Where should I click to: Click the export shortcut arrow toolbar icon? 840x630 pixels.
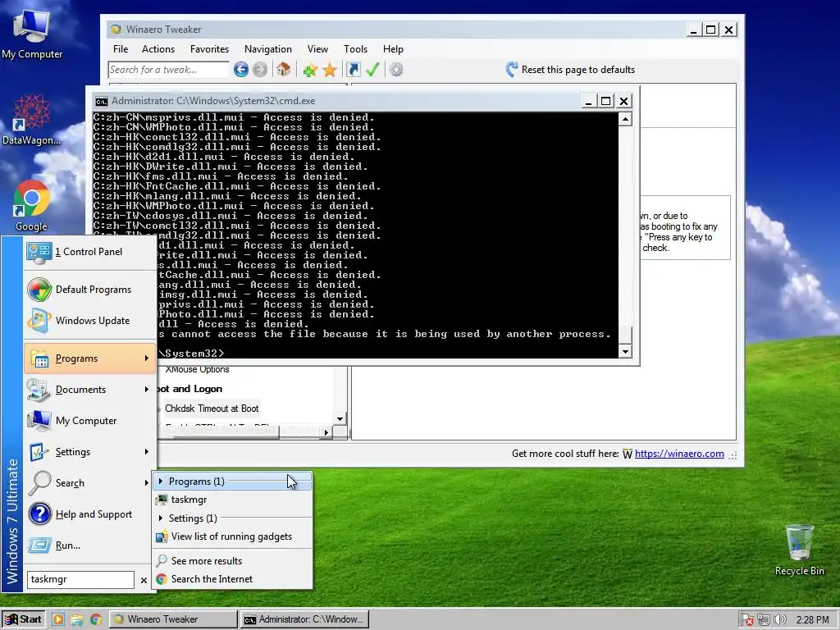coord(354,70)
